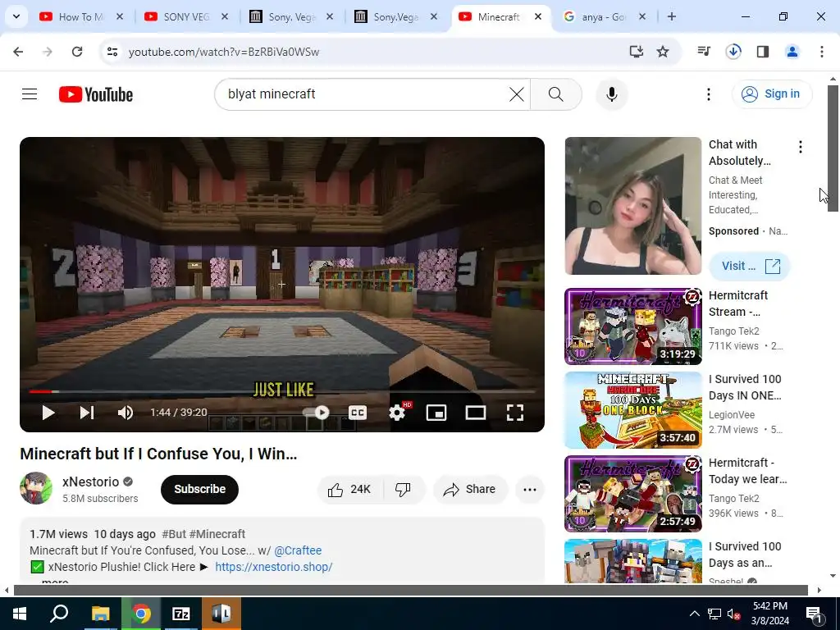Image resolution: width=840 pixels, height=630 pixels.
Task: Enter fullscreen mode icon
Action: pos(515,413)
